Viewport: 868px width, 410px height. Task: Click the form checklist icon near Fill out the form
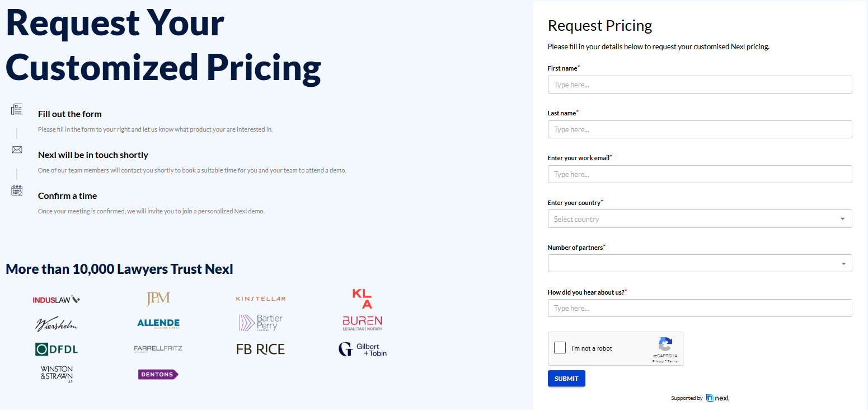(17, 110)
